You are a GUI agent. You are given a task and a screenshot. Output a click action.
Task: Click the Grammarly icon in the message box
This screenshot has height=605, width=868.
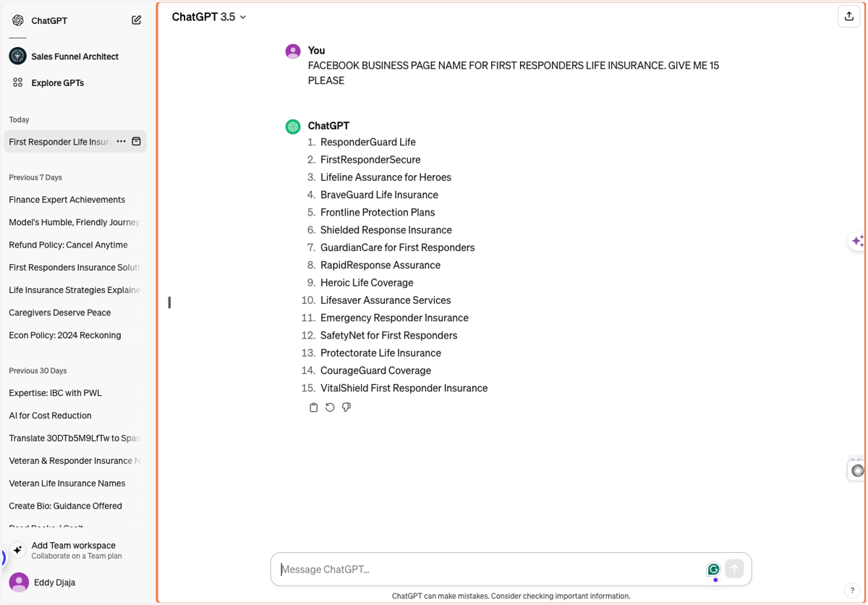tap(714, 570)
